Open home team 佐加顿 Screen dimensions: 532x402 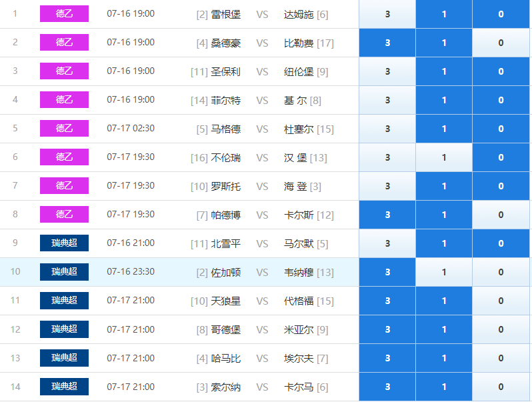[225, 273]
